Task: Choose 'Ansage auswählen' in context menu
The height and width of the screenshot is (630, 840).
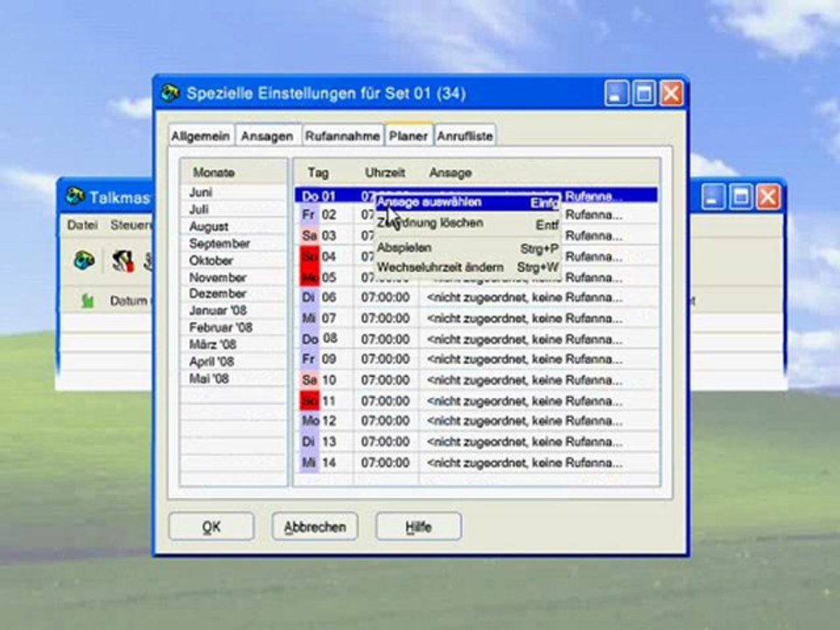Action: 467,202
